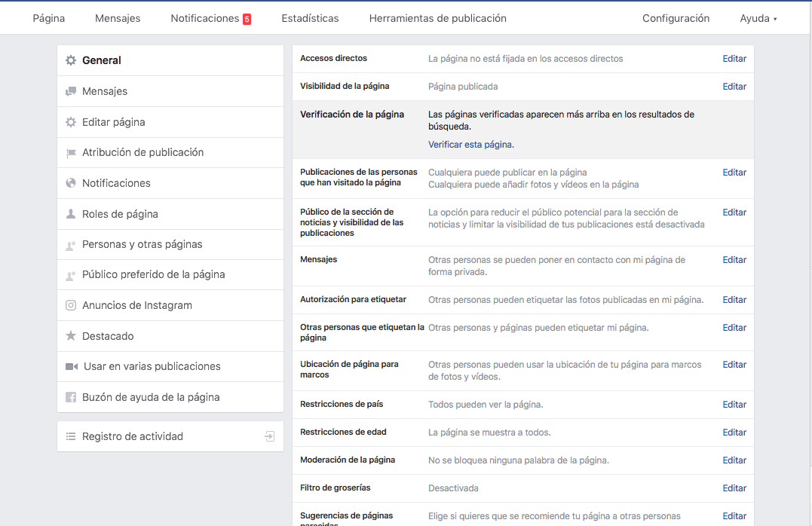Open the Ayuda dropdown menu

(758, 18)
